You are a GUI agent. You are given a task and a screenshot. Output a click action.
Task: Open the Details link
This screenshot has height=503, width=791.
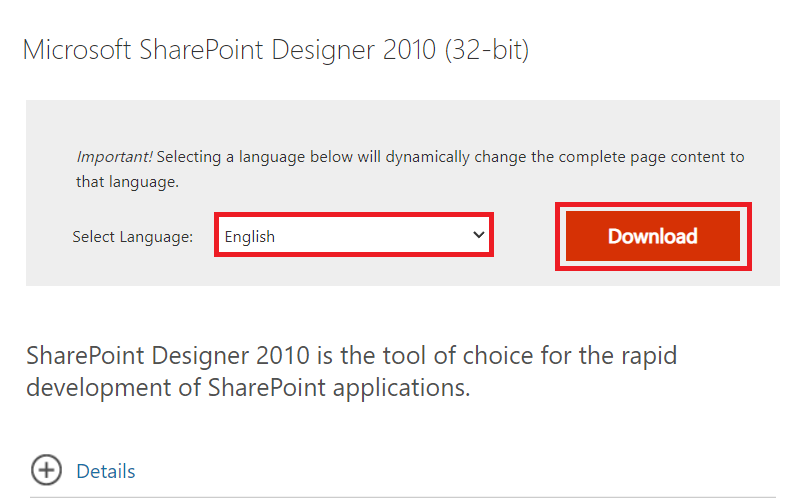(105, 471)
